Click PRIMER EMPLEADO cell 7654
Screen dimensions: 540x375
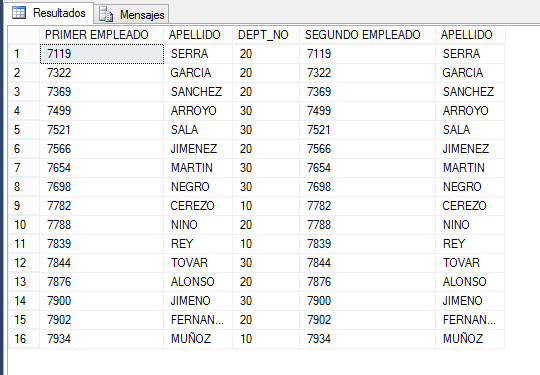pos(102,168)
